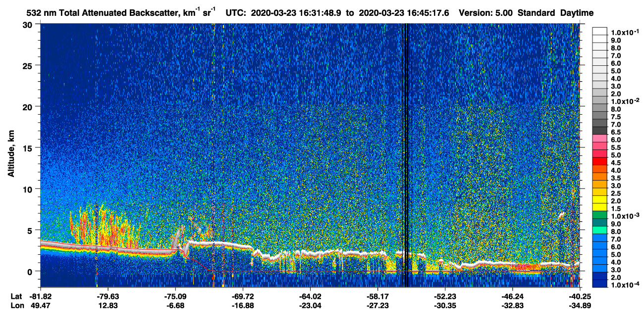
Task: Click the longitude value '49.47'
Action: point(41,306)
